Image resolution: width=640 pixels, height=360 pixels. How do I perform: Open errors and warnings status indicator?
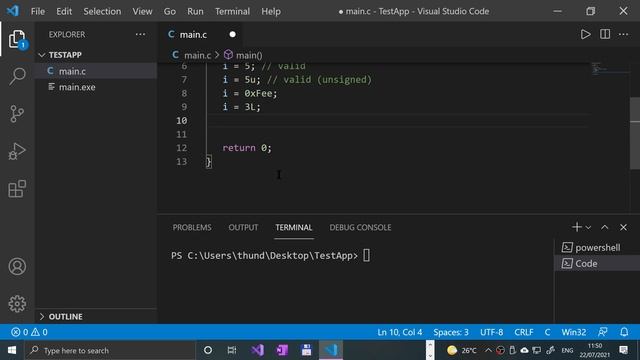point(29,332)
